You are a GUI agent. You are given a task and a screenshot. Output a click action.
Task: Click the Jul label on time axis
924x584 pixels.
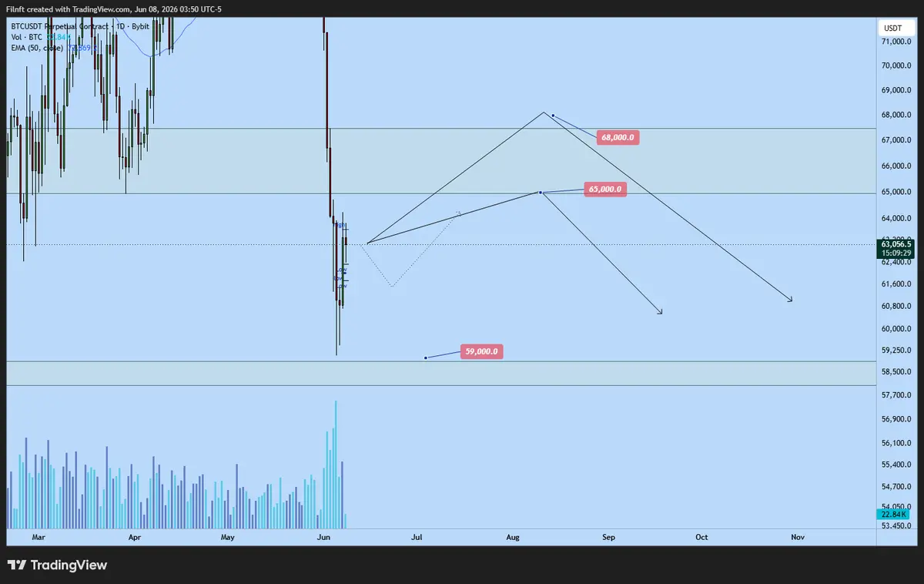417,536
